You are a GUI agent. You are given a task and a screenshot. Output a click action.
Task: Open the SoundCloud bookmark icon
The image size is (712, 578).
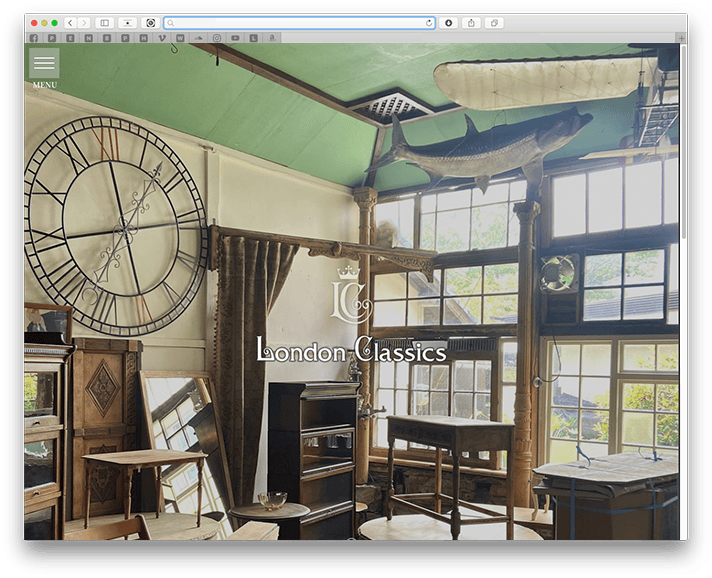(198, 38)
